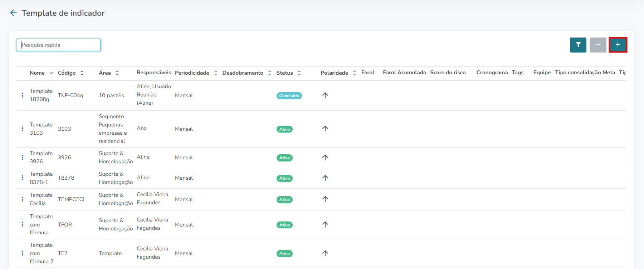Click the Template 3103 name cell
Screen dimensions: 644x269
[41, 129]
